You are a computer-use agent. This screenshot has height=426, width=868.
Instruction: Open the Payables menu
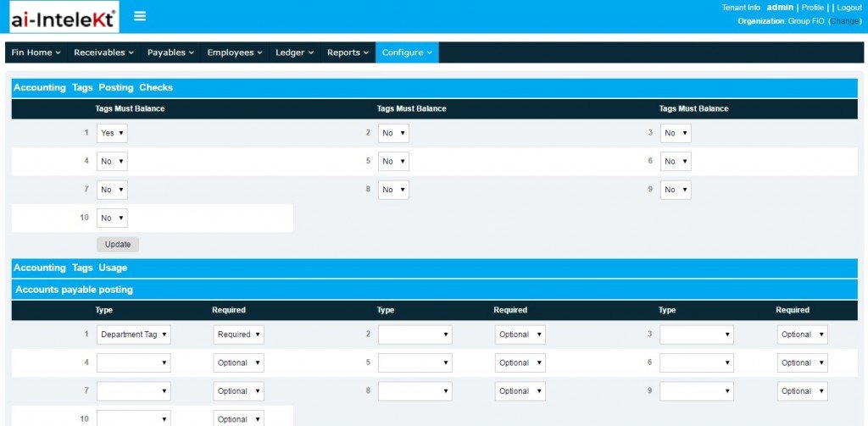170,53
